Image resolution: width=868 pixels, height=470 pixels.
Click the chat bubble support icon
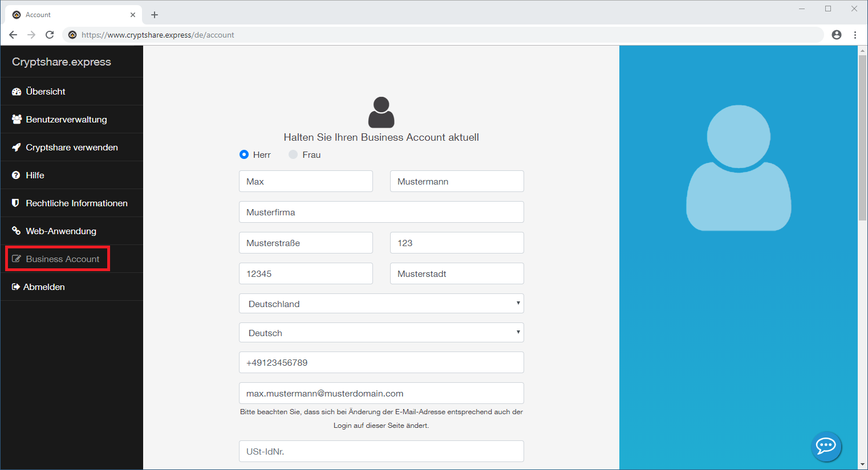(826, 446)
